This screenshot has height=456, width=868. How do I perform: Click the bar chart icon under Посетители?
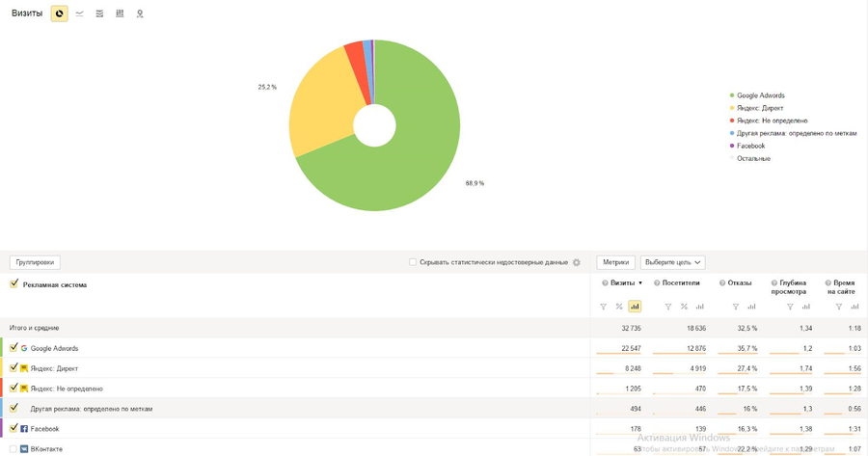(x=700, y=307)
